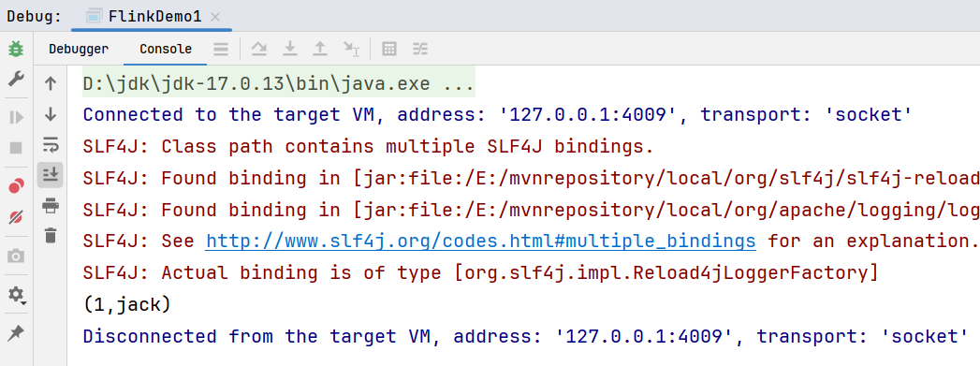
Task: Open View Breakpoints red circles icon
Action: [16, 186]
